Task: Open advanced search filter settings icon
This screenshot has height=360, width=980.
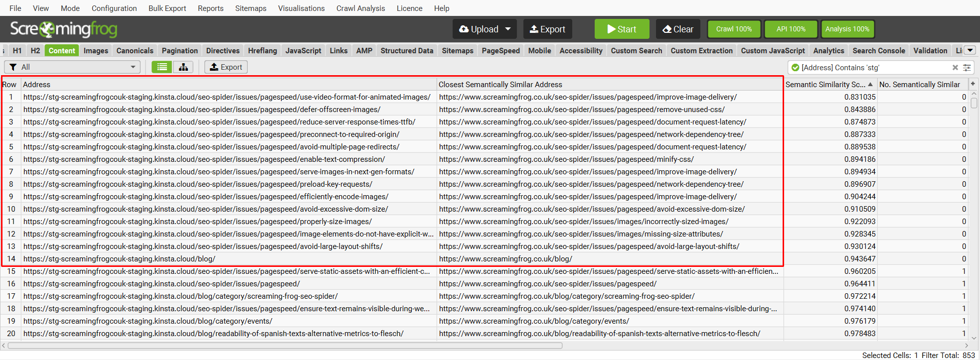Action: [x=967, y=68]
